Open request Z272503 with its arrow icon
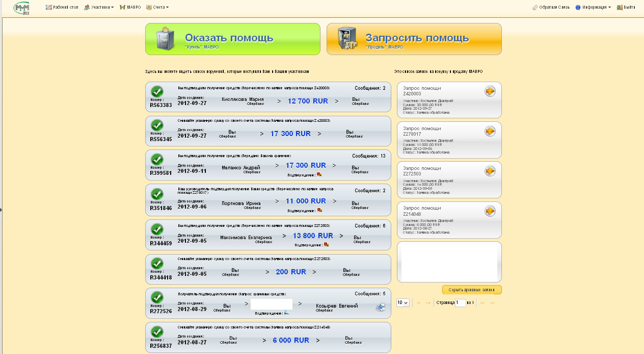This screenshot has width=644, height=354. pyautogui.click(x=490, y=171)
